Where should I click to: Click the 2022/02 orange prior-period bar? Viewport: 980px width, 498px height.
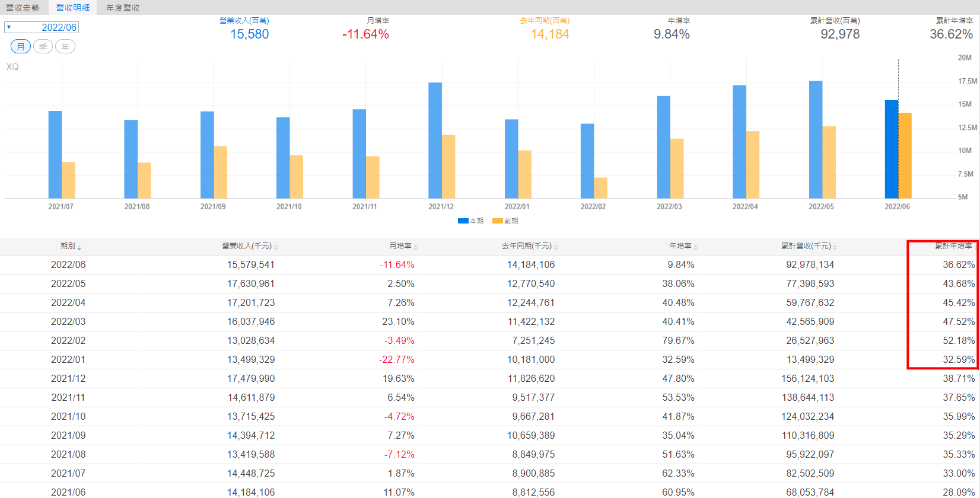click(x=601, y=188)
